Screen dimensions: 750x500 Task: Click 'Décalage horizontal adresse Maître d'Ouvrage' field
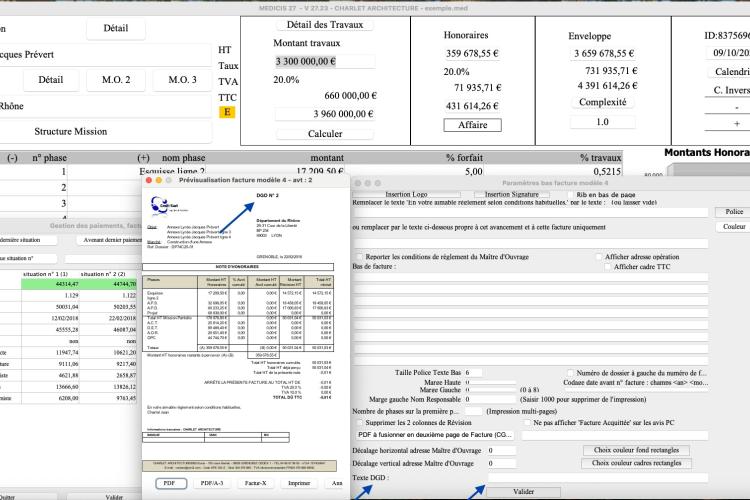502,450
